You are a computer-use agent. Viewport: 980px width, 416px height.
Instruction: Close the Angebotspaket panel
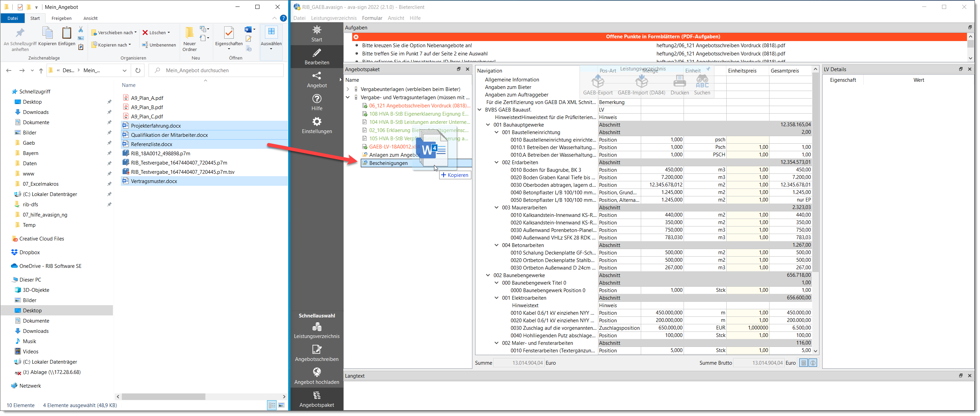pyautogui.click(x=467, y=69)
